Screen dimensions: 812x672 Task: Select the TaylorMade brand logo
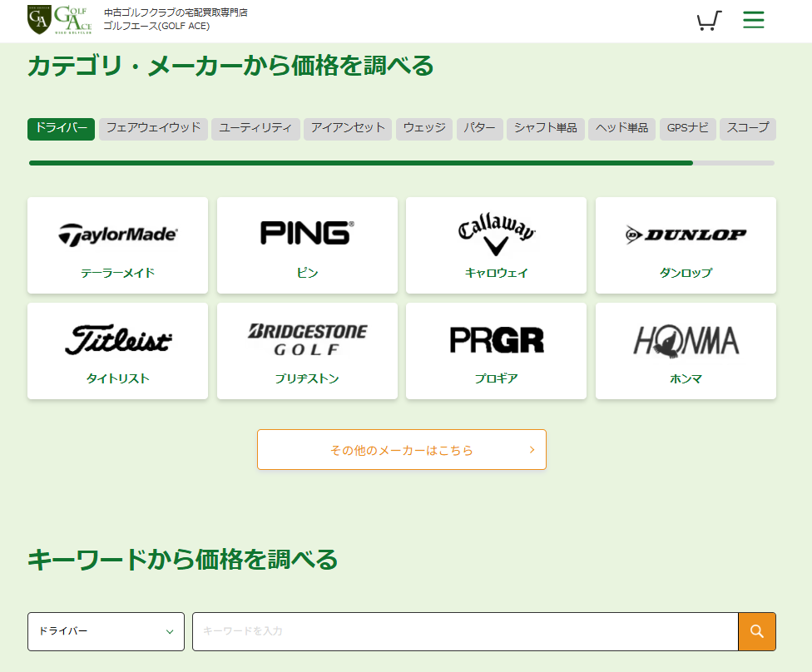117,235
